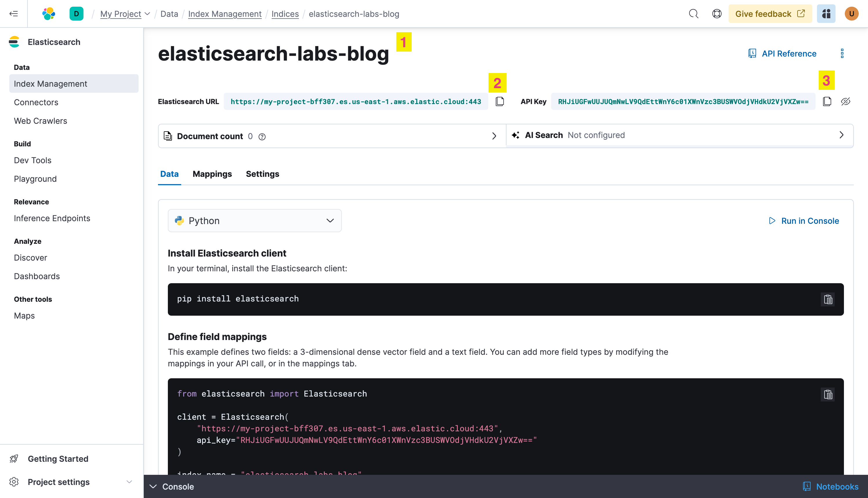The height and width of the screenshot is (498, 868).
Task: Open Project settings in sidebar
Action: [59, 482]
